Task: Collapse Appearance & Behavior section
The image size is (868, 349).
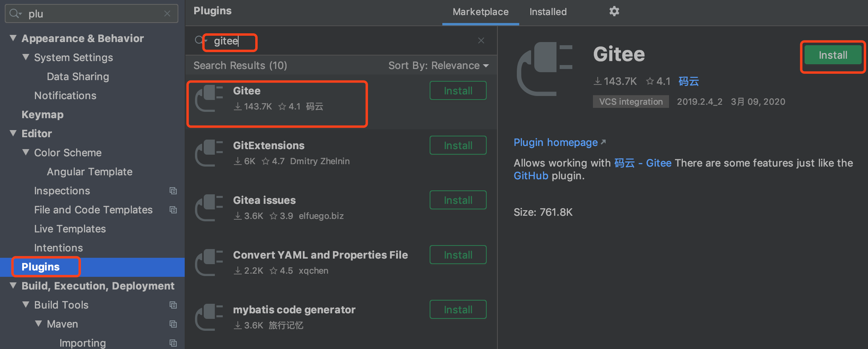Action: tap(13, 38)
